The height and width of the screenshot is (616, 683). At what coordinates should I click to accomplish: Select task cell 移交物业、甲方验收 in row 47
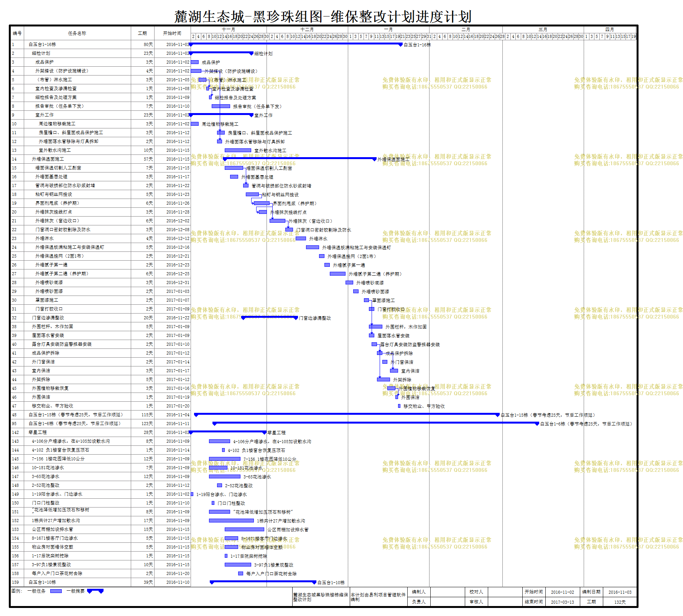pos(77,406)
